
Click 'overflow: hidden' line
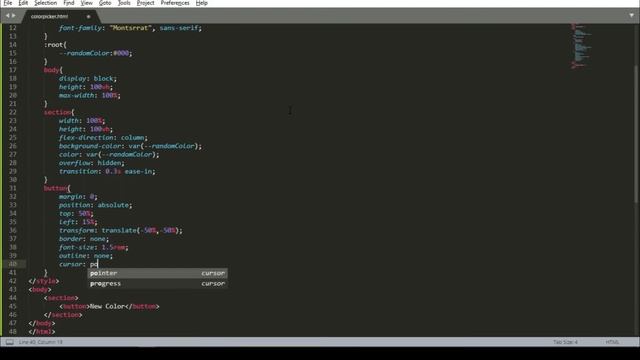tap(92, 163)
